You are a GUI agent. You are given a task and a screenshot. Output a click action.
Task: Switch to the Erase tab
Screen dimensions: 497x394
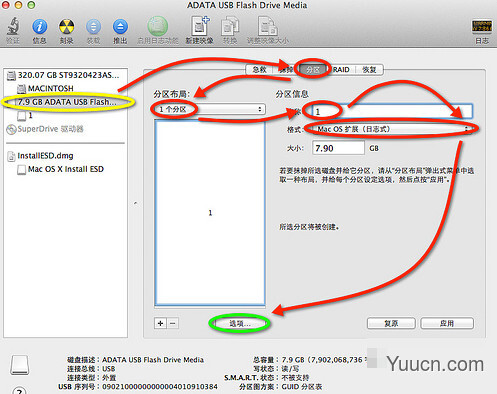286,70
